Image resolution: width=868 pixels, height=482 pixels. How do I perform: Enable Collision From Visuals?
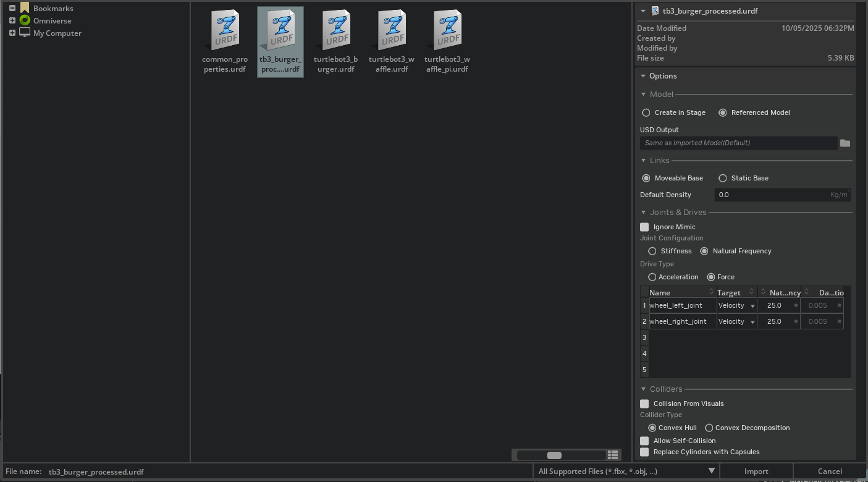coord(644,404)
